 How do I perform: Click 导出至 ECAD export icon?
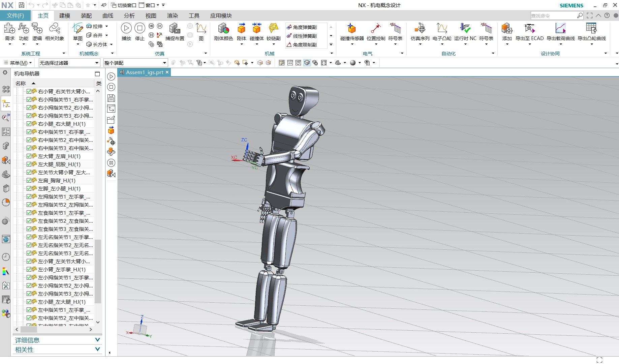tap(529, 28)
